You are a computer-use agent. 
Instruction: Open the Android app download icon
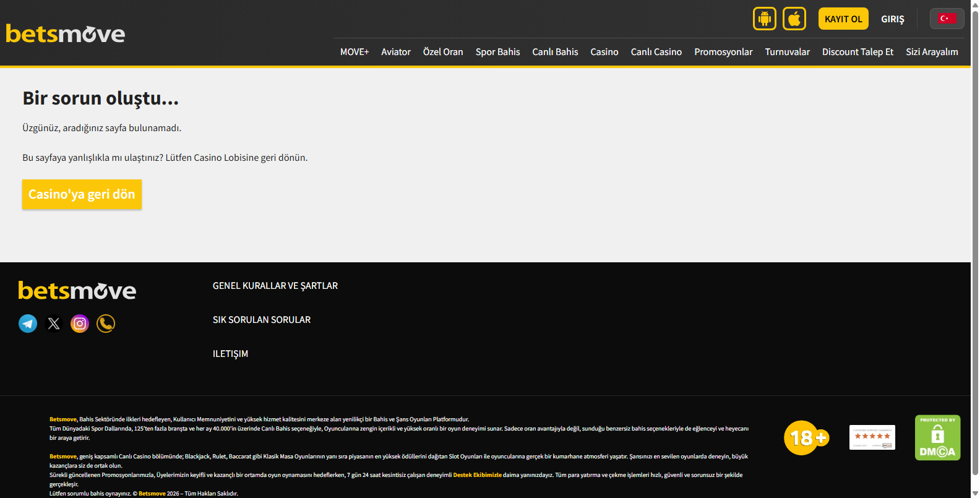765,19
